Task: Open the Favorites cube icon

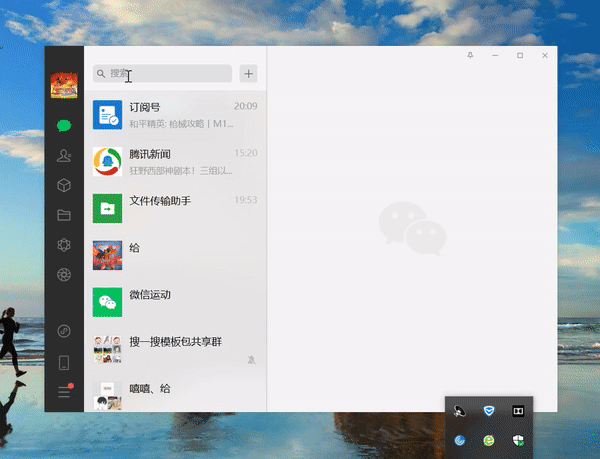Action: [64, 186]
